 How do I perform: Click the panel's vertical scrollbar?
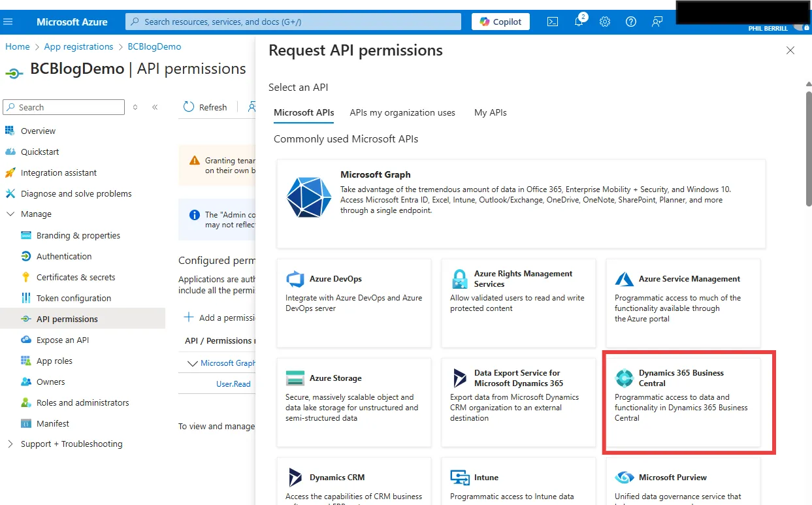point(809,150)
